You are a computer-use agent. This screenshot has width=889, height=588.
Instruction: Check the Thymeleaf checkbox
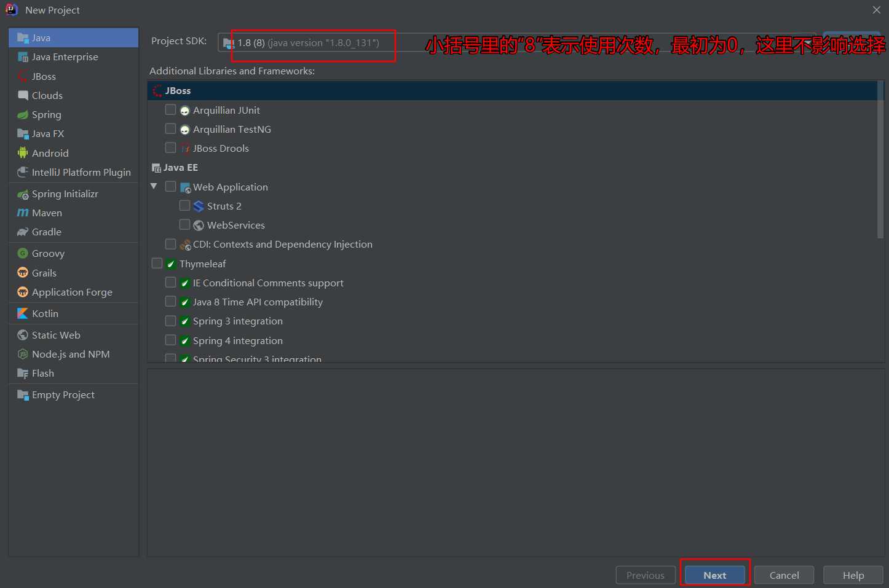click(157, 263)
